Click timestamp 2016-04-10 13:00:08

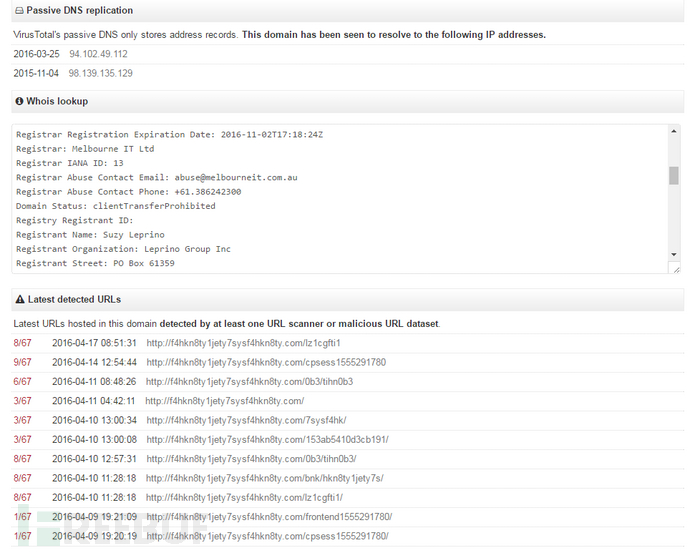click(94, 440)
